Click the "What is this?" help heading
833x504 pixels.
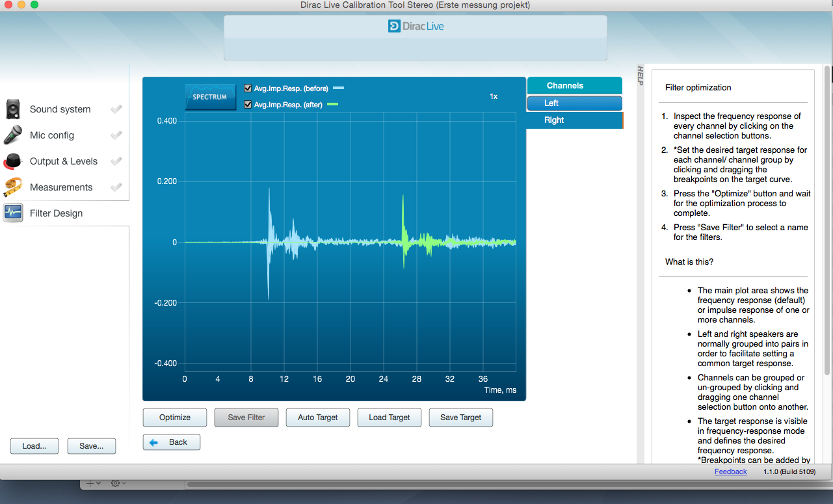pos(689,262)
